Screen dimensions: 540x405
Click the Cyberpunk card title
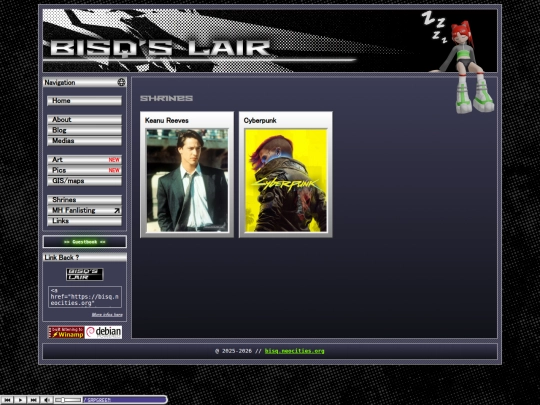pyautogui.click(x=260, y=121)
